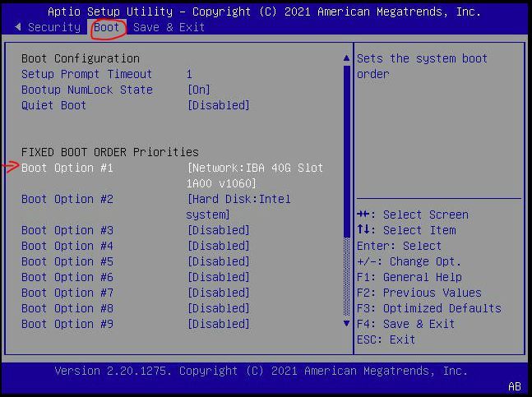532x397 pixels.
Task: Expand Boot Option #3 [Disabled] choices
Action: [x=218, y=230]
